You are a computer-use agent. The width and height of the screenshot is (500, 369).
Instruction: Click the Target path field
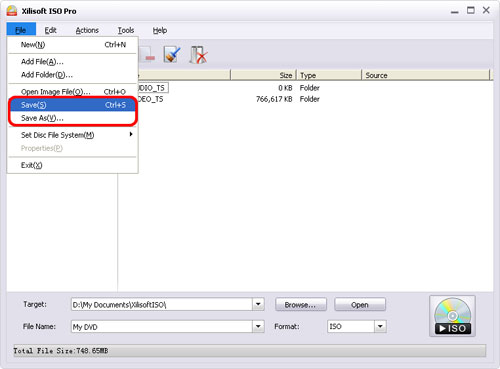point(162,304)
